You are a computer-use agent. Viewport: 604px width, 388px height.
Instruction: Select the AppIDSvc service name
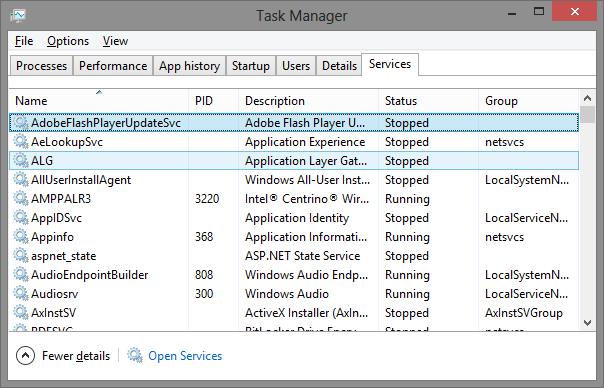click(x=57, y=218)
